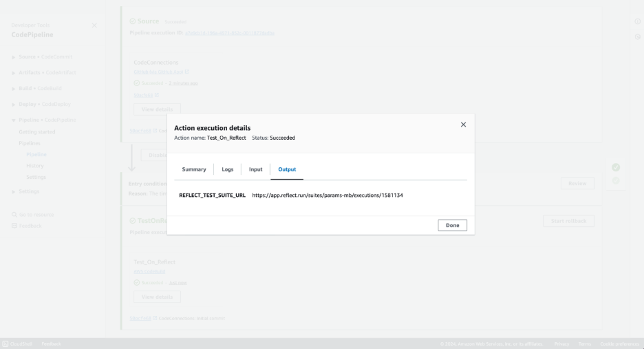Viewport: 644px width, 349px height.
Task: Click the clock icon at top right
Action: (637, 37)
